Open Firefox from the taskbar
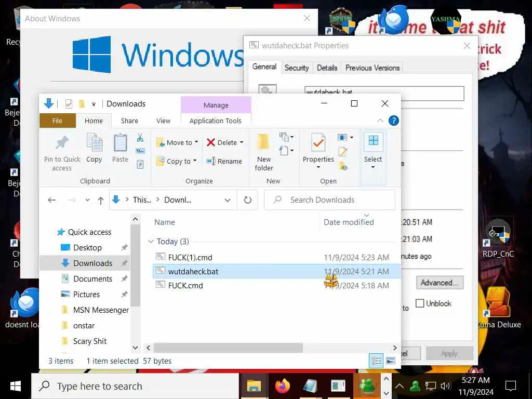532x399 pixels. coord(282,386)
